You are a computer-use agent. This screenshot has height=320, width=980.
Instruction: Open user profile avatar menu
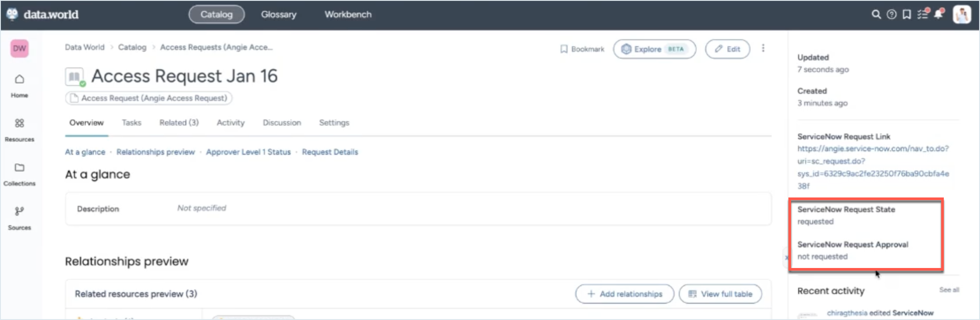click(x=961, y=15)
